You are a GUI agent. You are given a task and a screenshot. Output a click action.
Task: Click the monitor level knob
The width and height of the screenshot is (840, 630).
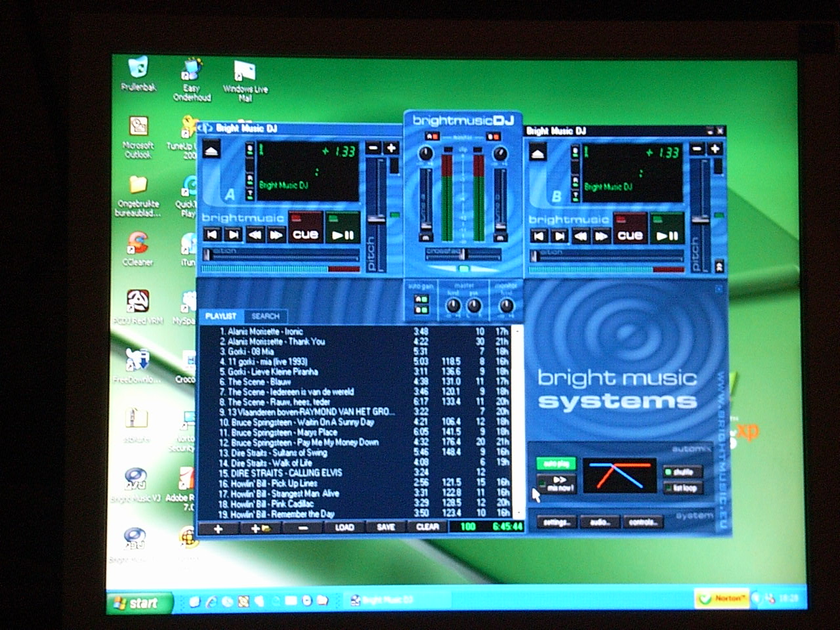pos(506,306)
